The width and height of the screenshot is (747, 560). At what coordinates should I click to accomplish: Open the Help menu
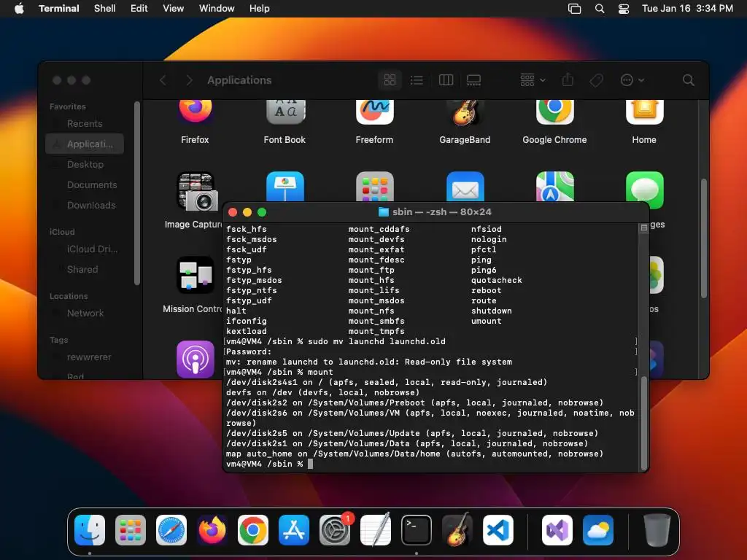(259, 9)
